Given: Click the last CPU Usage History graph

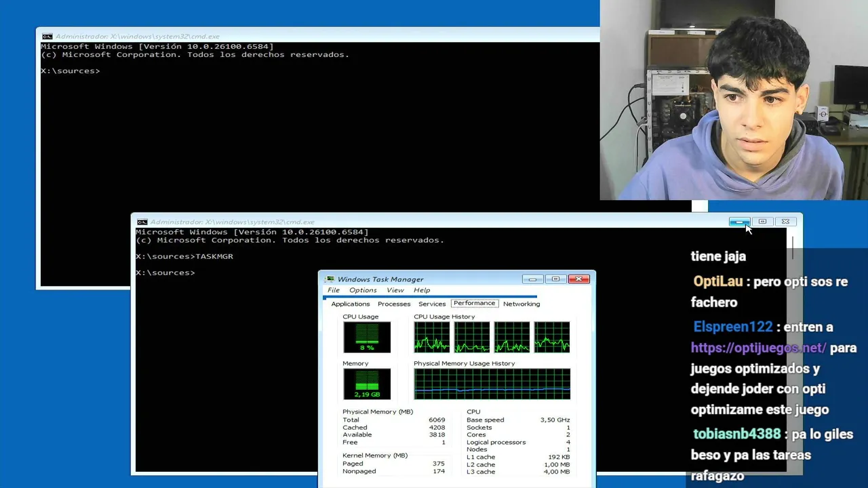Looking at the screenshot, I should pyautogui.click(x=552, y=337).
